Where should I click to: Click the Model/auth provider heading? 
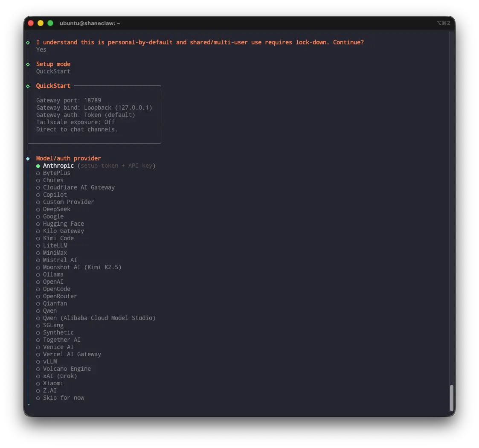[68, 158]
